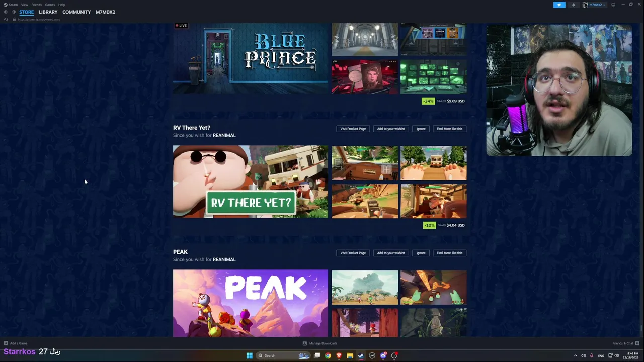Click REANIMAL under RV There Yet?
This screenshot has width=644, height=362.
click(224, 135)
